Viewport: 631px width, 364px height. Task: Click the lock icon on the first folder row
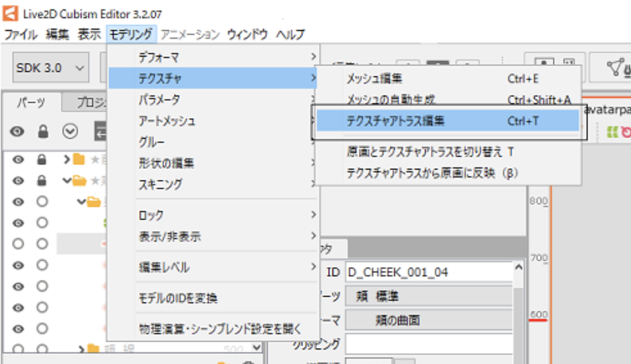(x=42, y=160)
